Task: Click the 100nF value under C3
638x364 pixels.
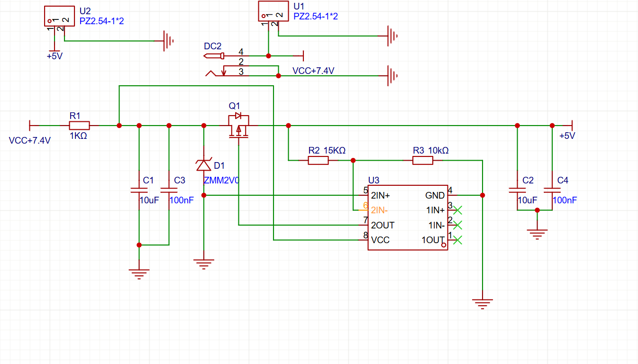Action: [182, 200]
